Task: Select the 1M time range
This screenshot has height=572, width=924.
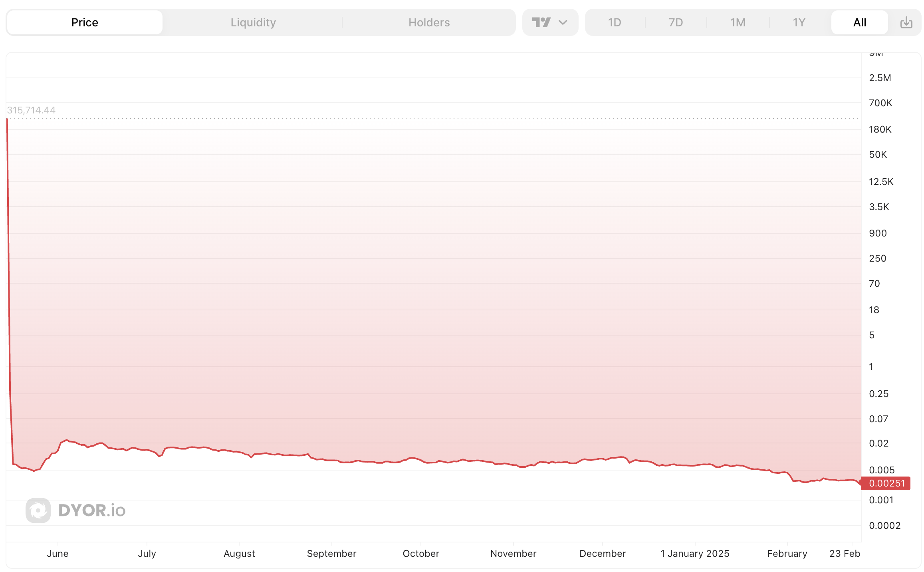Action: click(738, 22)
